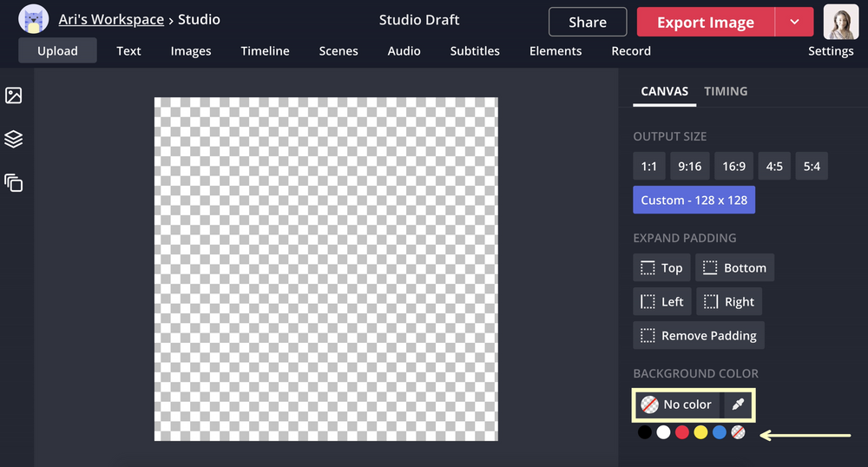Open the user profile avatar
Image resolution: width=868 pixels, height=467 pixels.
840,23
